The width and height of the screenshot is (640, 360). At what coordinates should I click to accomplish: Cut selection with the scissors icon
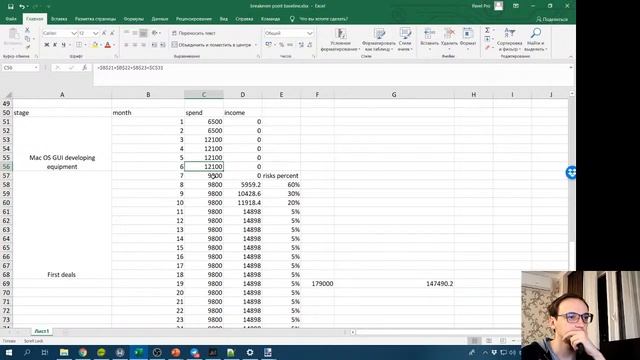(27, 30)
